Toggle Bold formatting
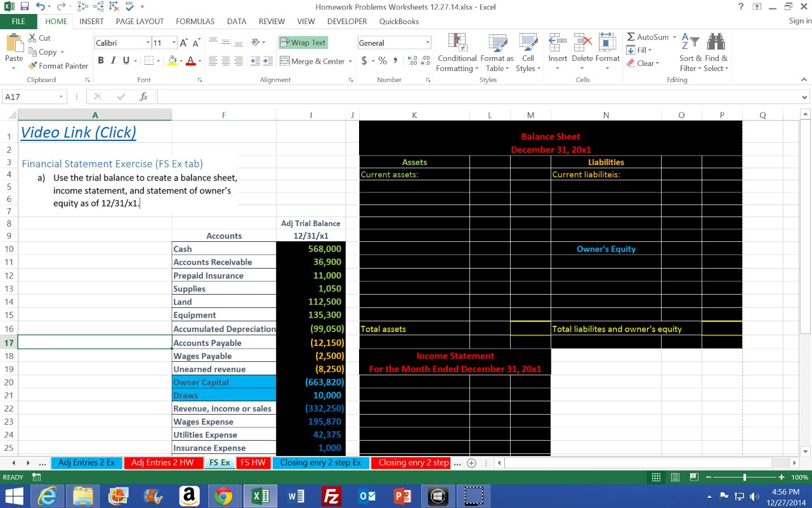This screenshot has height=508, width=812. [101, 61]
